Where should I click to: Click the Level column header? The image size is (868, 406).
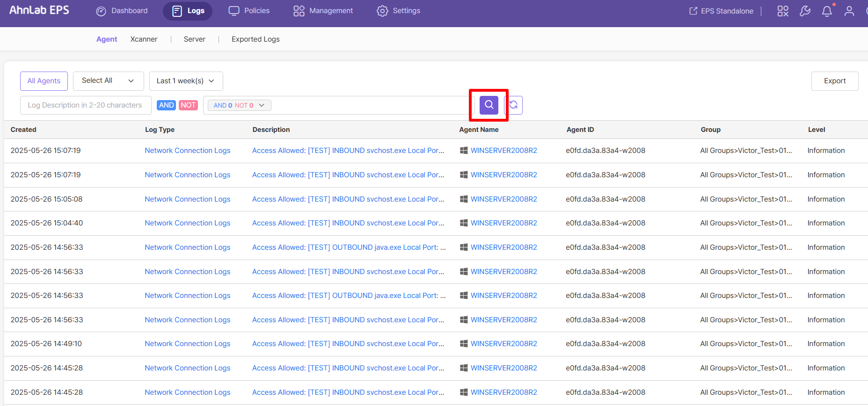pos(817,130)
